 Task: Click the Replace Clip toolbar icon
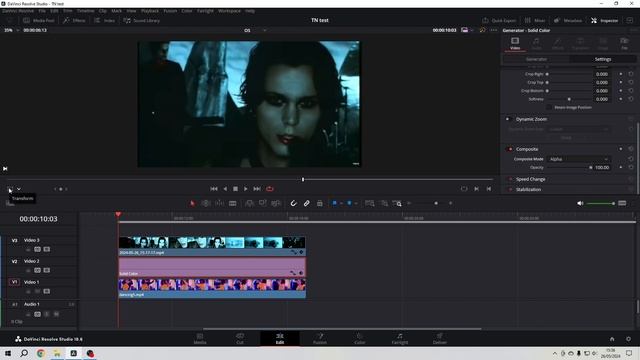point(276,203)
